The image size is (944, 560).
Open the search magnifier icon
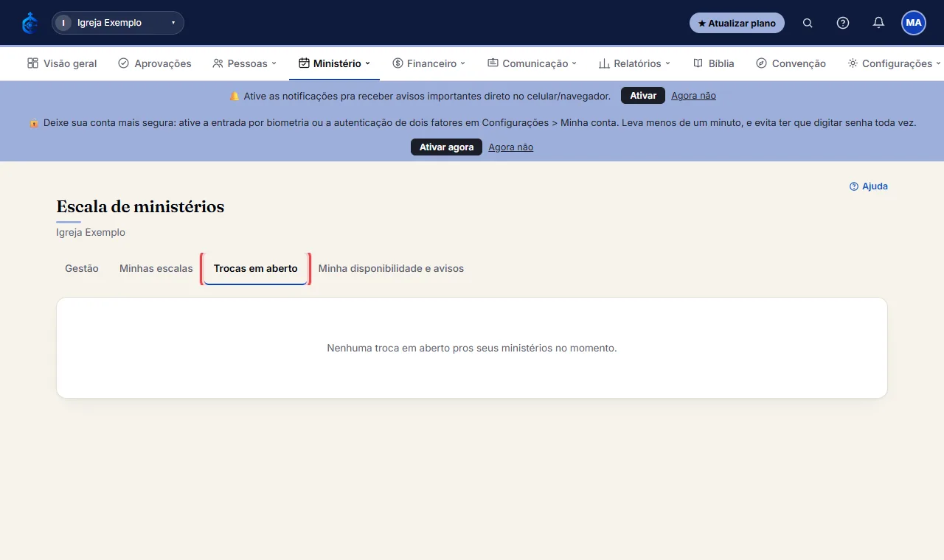click(x=808, y=23)
